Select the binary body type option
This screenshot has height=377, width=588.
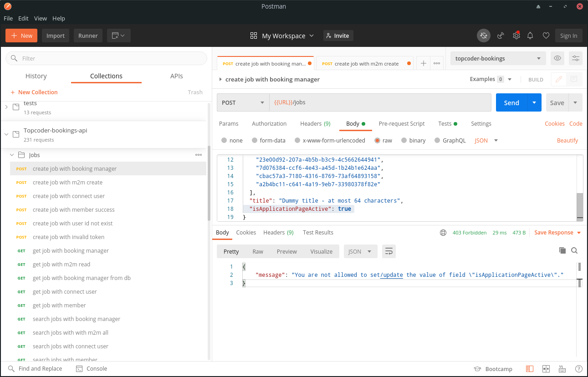point(404,141)
